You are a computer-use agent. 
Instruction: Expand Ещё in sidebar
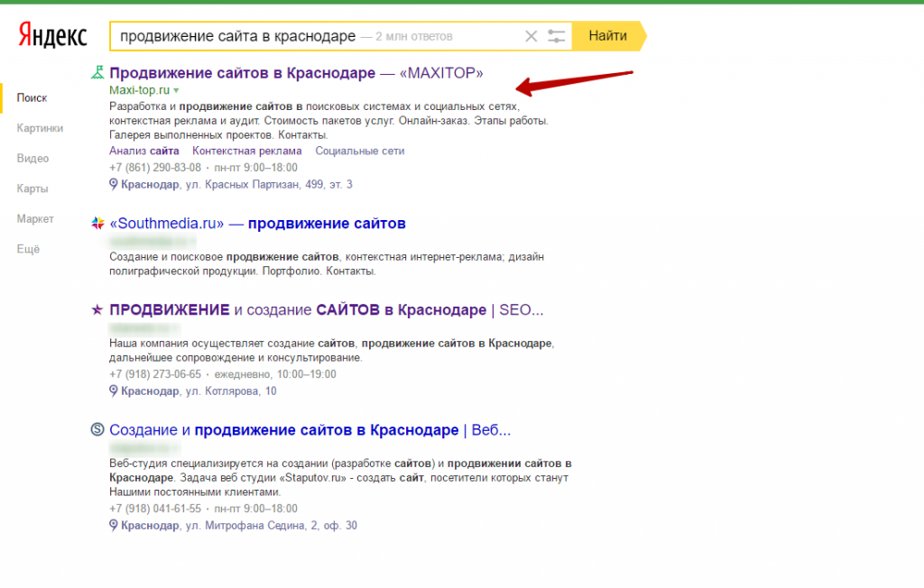28,249
